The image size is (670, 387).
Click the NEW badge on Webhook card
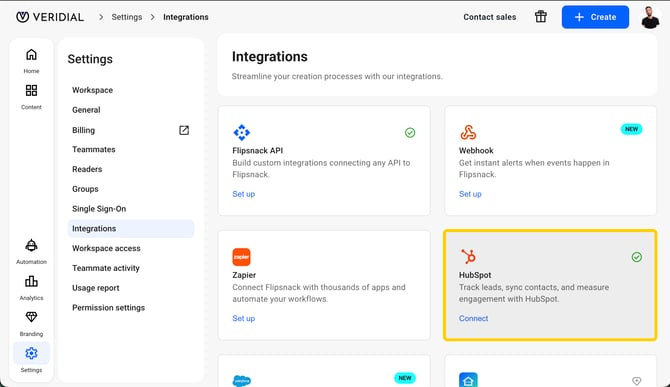pyautogui.click(x=631, y=129)
